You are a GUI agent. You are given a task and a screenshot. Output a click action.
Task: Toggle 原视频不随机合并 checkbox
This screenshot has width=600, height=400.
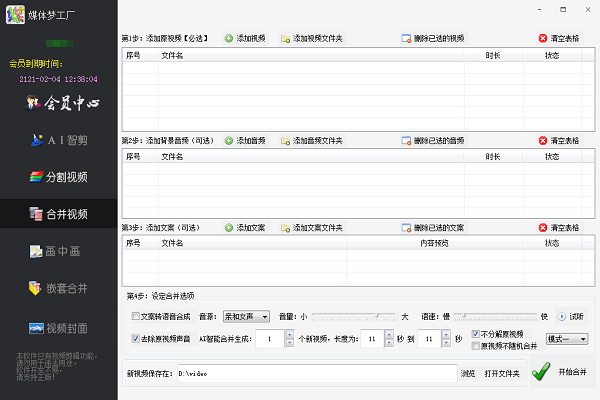coord(475,345)
